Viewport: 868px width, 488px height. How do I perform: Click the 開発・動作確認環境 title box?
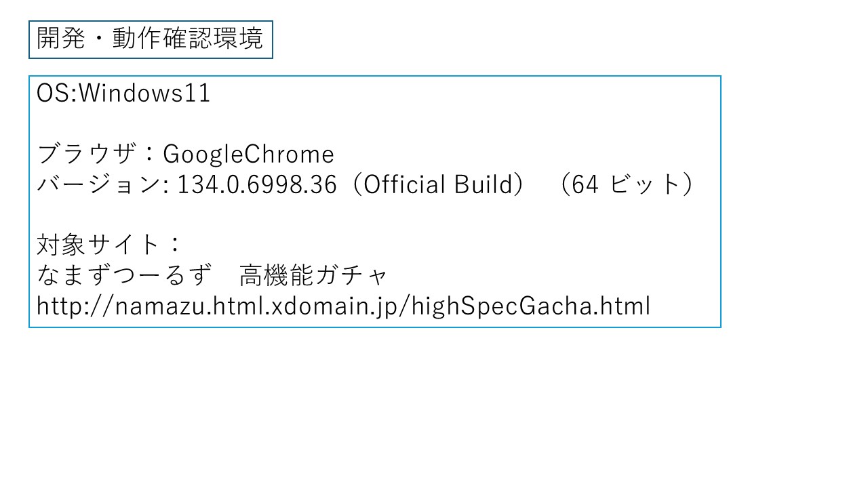(151, 39)
